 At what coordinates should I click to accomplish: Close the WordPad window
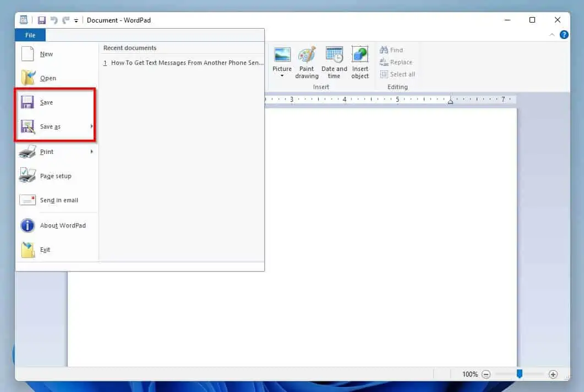557,20
